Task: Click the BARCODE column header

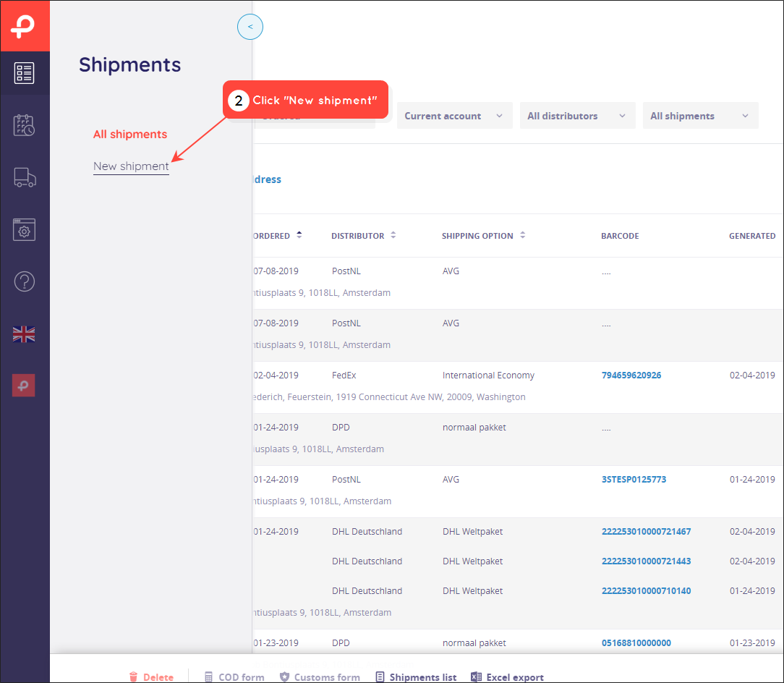Action: [620, 236]
